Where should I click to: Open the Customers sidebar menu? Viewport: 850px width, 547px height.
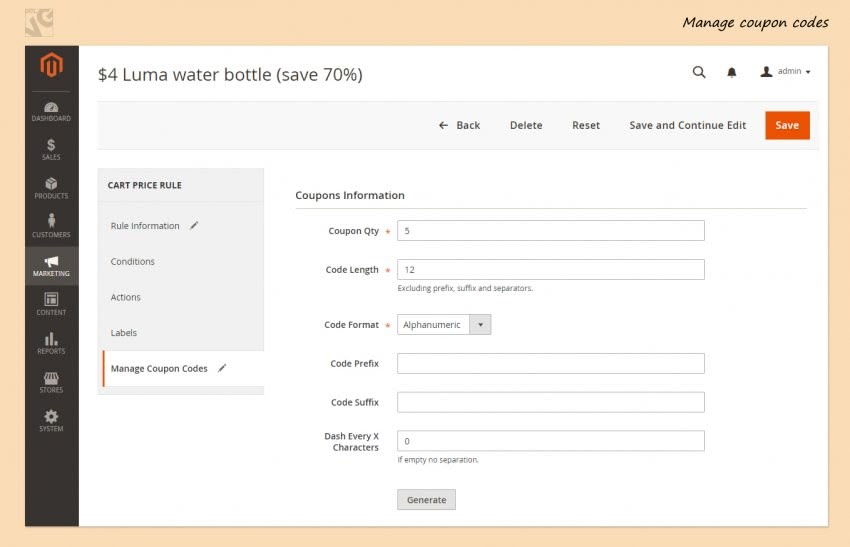tap(51, 226)
